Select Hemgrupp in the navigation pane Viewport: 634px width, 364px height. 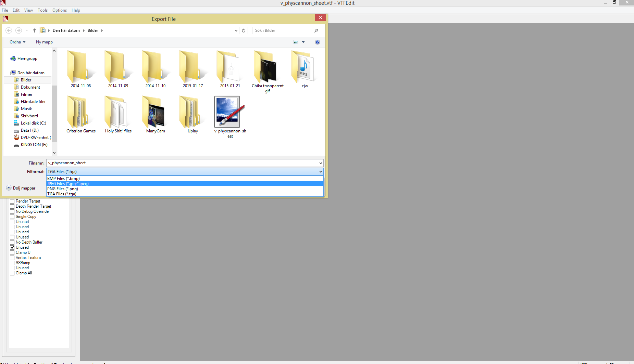[x=24, y=58]
